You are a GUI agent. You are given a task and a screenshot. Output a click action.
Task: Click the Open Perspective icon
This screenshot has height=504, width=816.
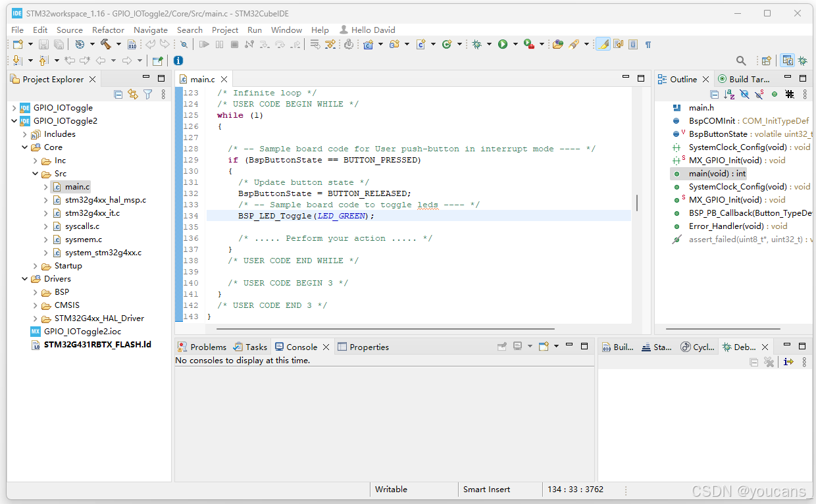click(766, 61)
